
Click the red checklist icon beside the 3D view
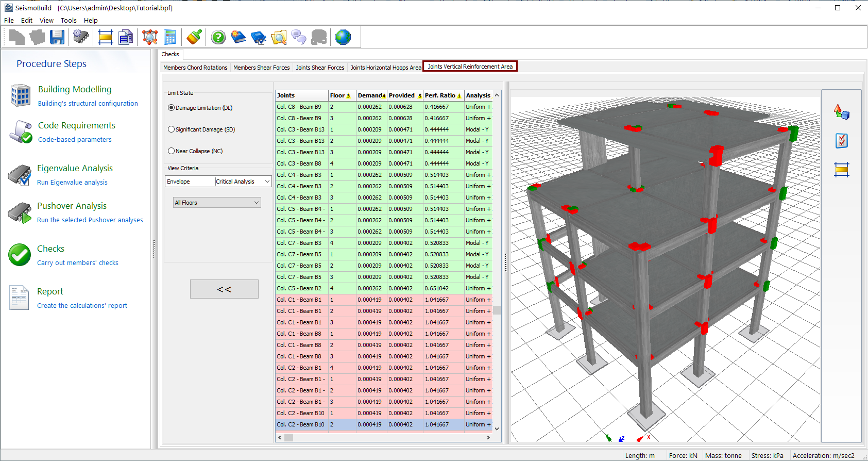tap(841, 140)
